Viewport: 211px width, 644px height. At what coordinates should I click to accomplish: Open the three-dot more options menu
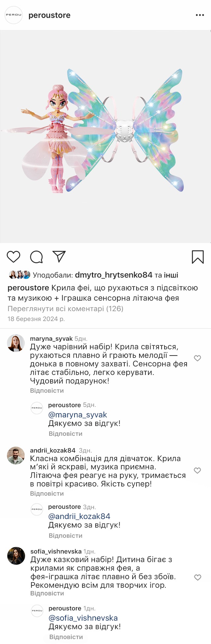click(200, 15)
